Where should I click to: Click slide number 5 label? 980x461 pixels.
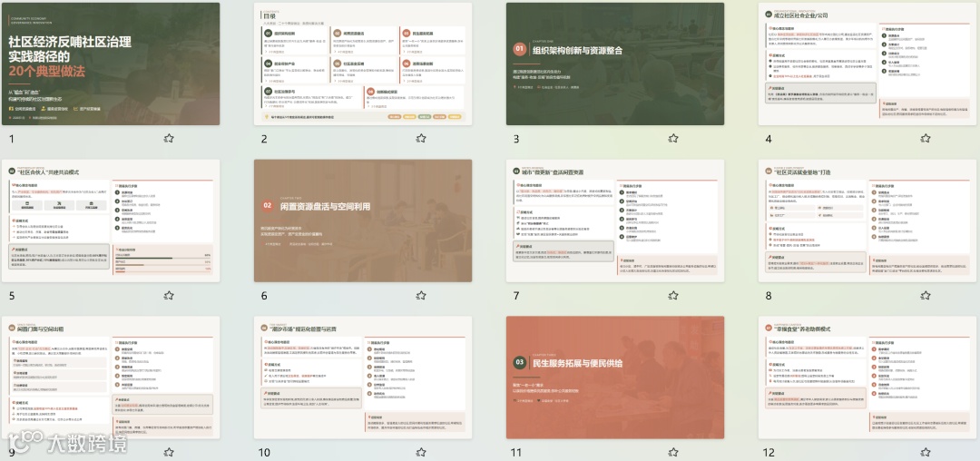(12, 296)
